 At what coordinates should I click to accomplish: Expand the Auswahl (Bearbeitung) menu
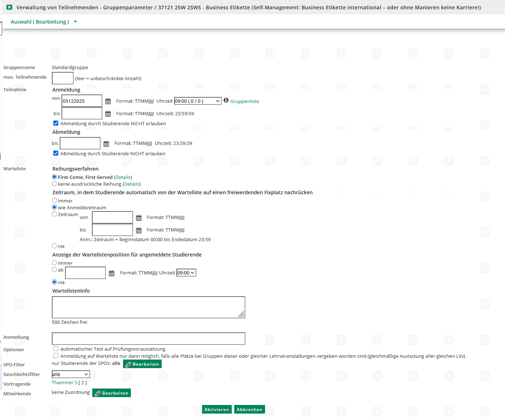pos(44,22)
